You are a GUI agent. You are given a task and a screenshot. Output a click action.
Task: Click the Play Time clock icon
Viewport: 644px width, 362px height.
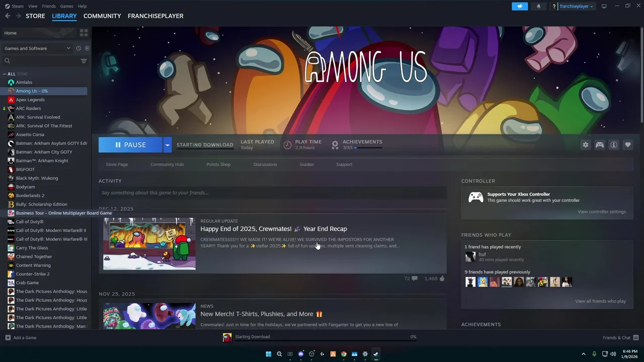pos(287,145)
